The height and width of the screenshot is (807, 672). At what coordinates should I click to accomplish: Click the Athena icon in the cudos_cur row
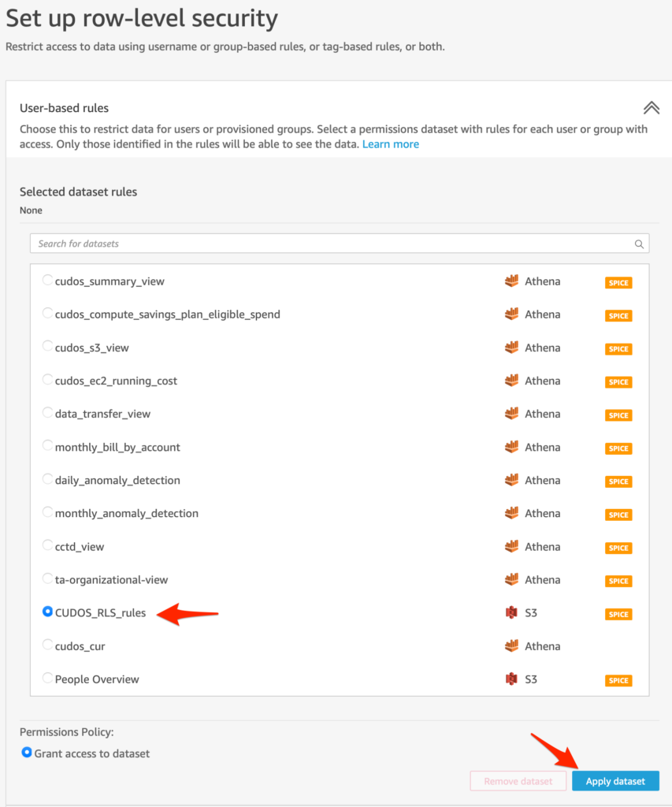(x=512, y=646)
